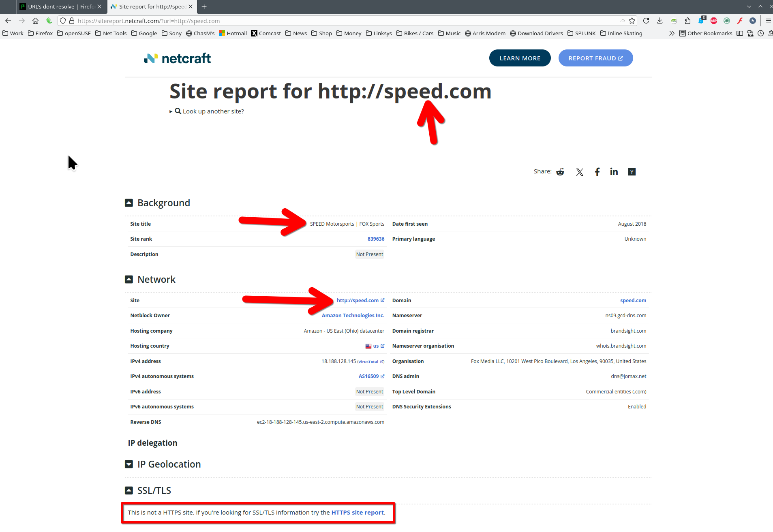The width and height of the screenshot is (773, 532).
Task: Click the site rank 839636 link
Action: 376,239
